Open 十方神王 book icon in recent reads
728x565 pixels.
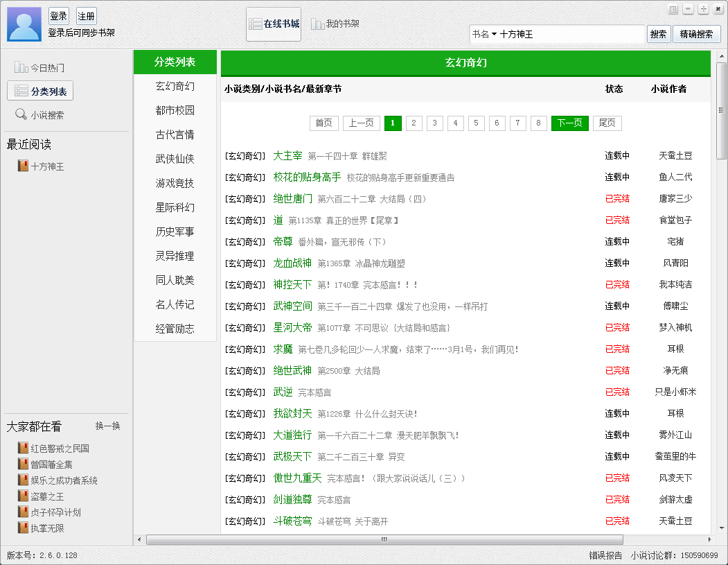point(24,166)
